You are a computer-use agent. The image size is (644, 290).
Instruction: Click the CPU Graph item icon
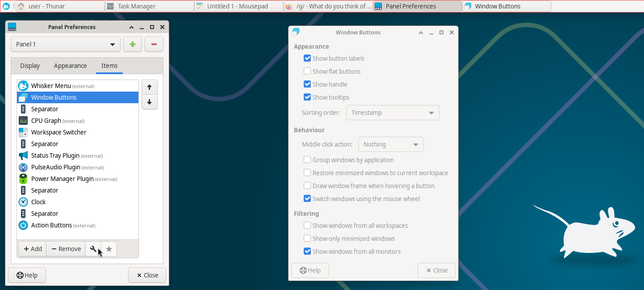click(x=23, y=121)
